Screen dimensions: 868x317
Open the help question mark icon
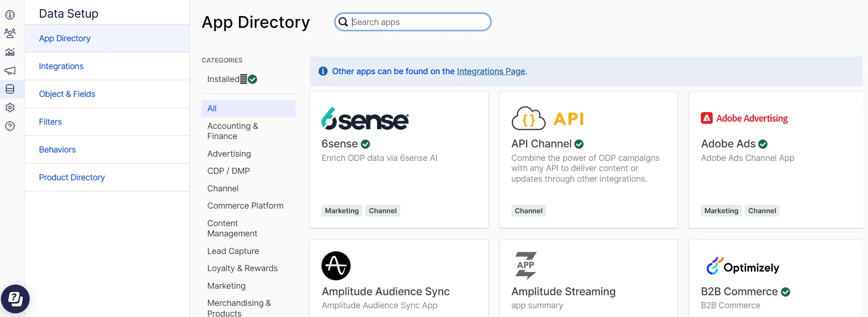[x=10, y=126]
